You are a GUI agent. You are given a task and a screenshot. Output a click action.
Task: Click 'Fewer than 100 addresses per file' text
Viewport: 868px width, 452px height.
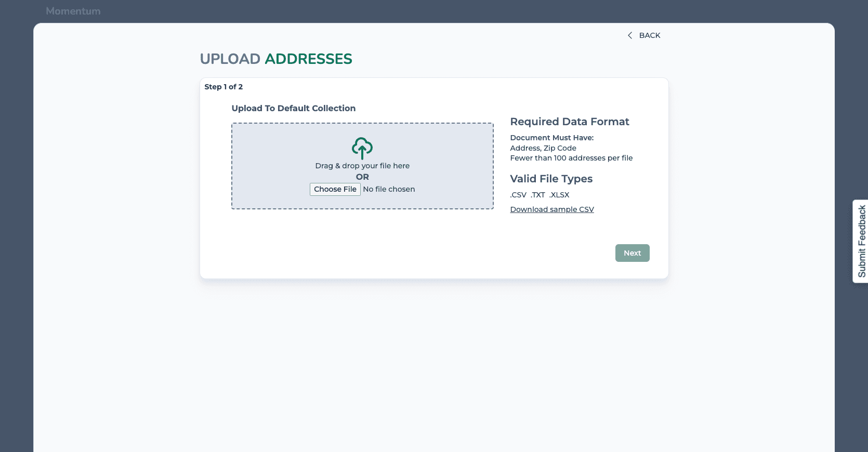571,158
